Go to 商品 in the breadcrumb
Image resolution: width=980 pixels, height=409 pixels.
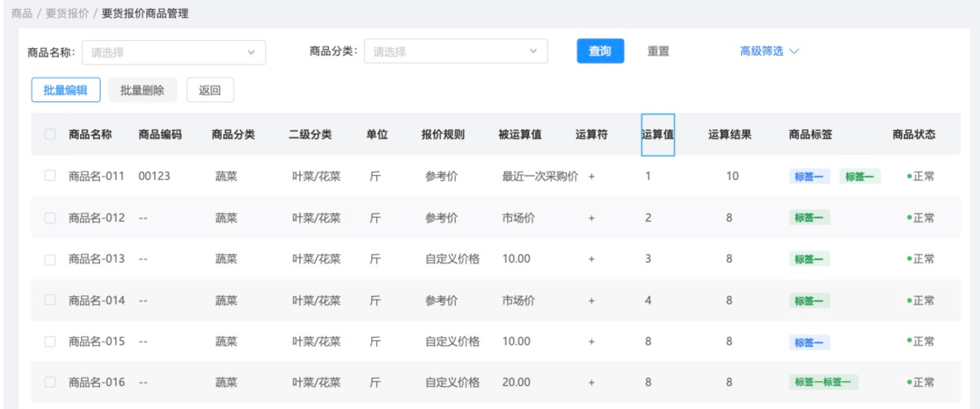pos(22,13)
